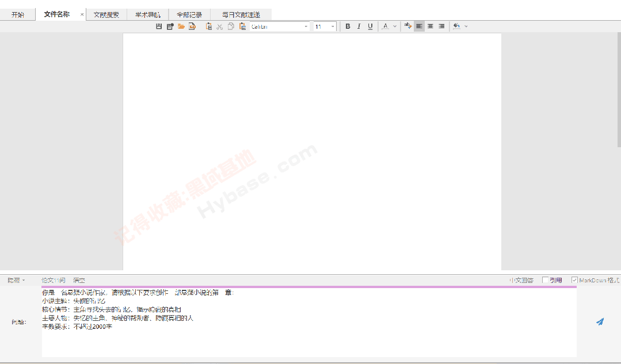Click inside the question input box
The width and height of the screenshot is (621, 364).
point(309,323)
